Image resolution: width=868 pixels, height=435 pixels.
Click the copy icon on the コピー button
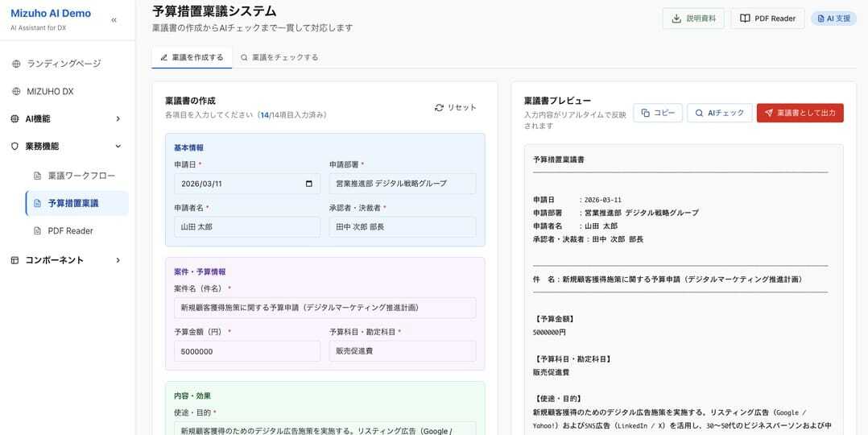click(646, 113)
